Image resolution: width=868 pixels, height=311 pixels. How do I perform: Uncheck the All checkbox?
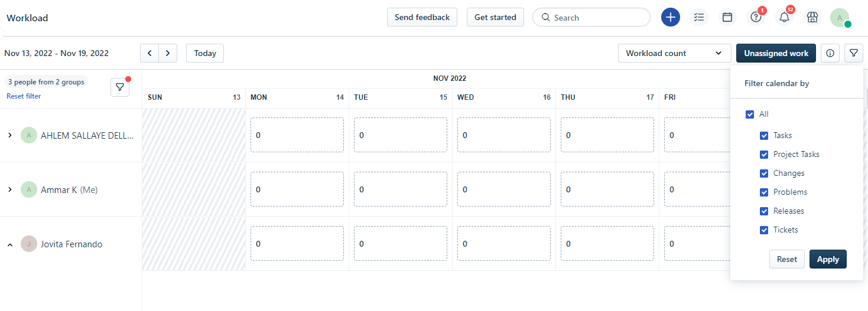(x=750, y=114)
